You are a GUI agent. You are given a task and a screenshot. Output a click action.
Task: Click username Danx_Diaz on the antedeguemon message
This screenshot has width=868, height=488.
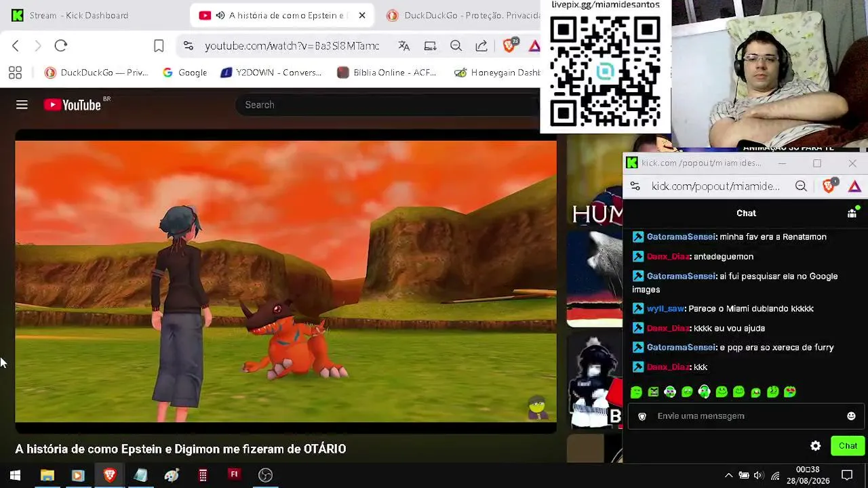(668, 256)
